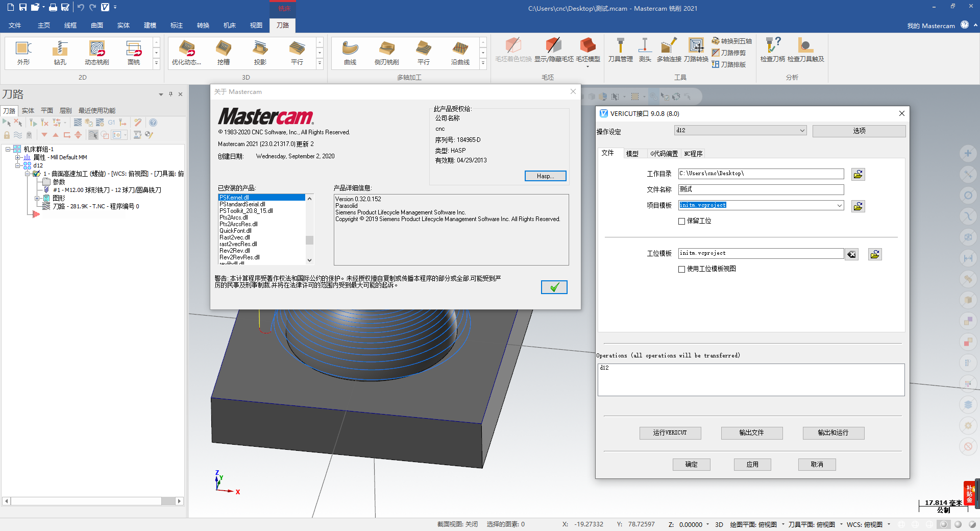The height and width of the screenshot is (531, 980).
Task: Click 输出和运行 button
Action: tap(833, 433)
